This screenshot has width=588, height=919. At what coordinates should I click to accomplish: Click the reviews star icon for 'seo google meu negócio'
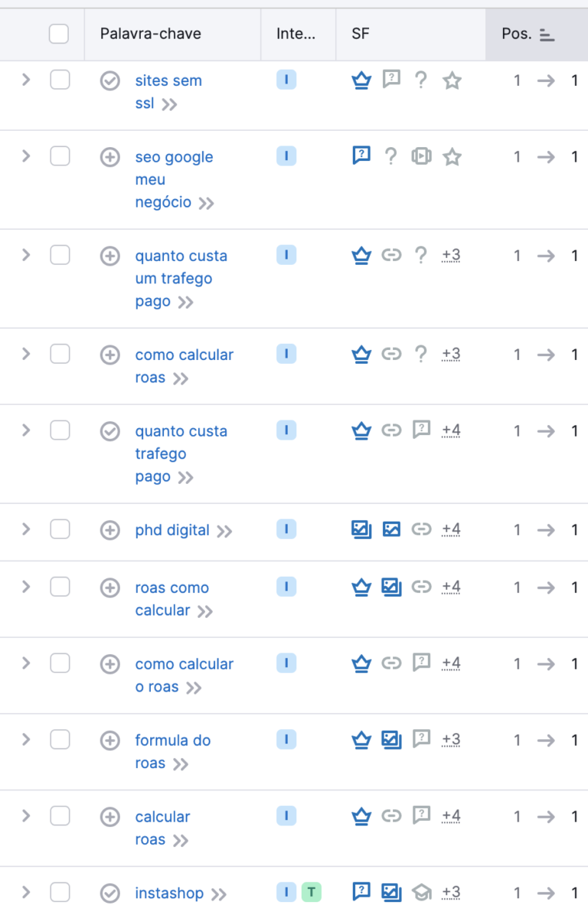coord(452,157)
